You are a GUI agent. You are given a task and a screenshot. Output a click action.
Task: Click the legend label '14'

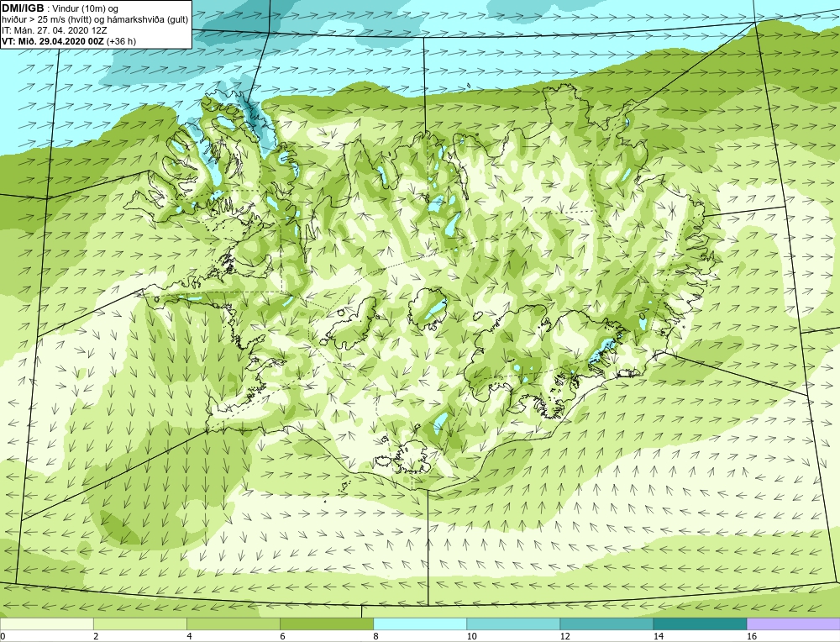coord(658,636)
